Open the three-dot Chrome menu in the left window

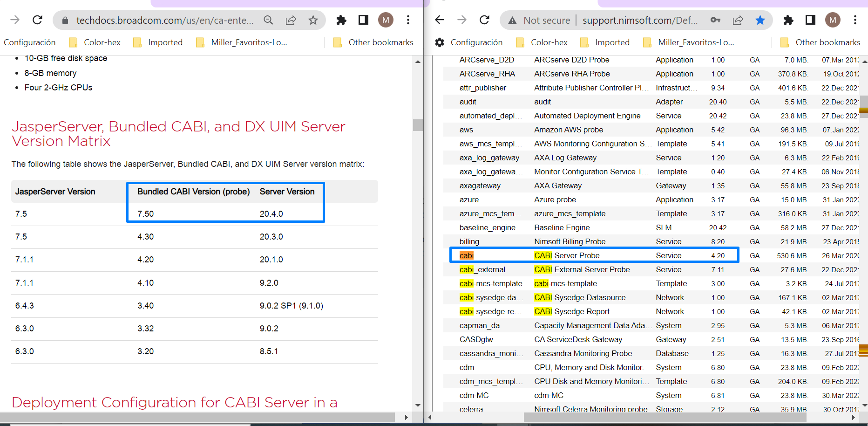pos(408,20)
